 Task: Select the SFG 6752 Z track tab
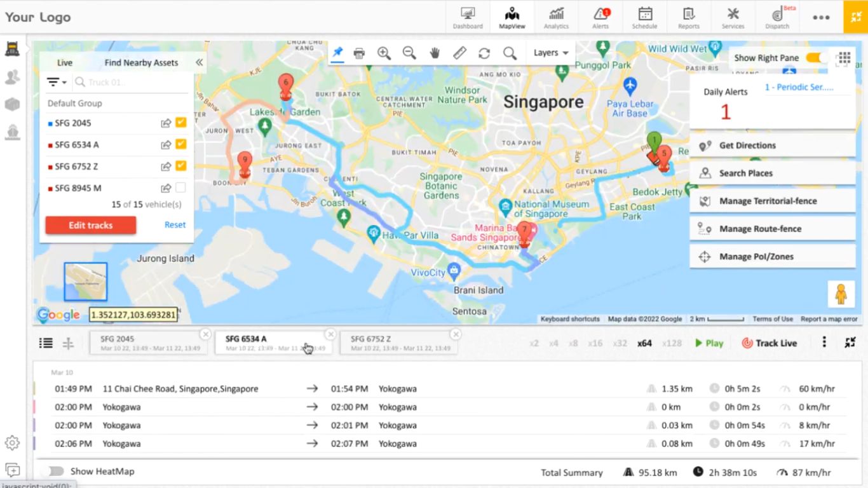pos(400,342)
